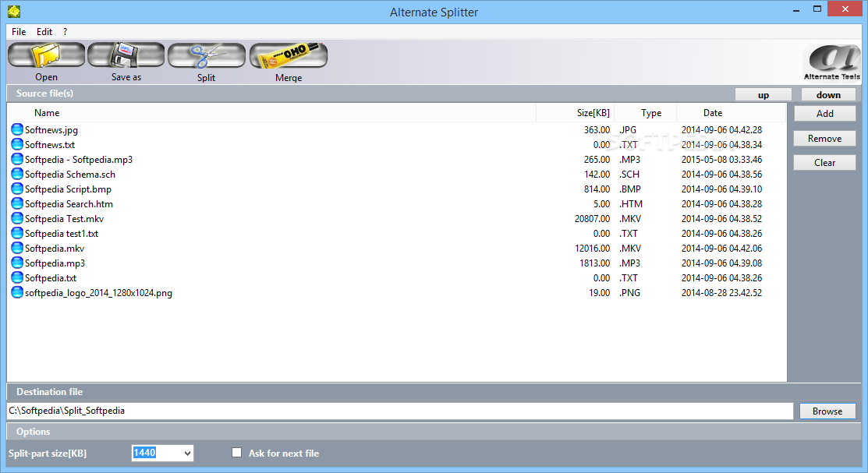The height and width of the screenshot is (473, 868).
Task: Click the .PNG type cell
Action: coord(629,293)
